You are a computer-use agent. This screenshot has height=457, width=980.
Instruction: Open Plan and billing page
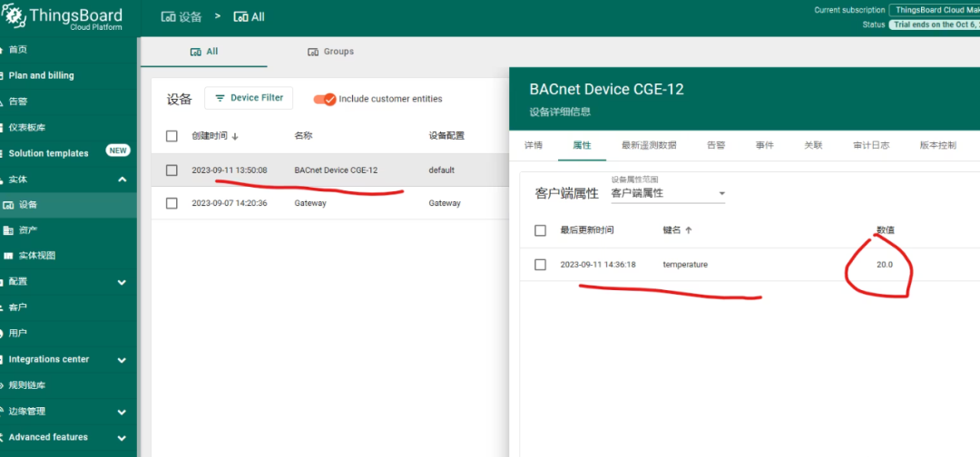pos(41,75)
